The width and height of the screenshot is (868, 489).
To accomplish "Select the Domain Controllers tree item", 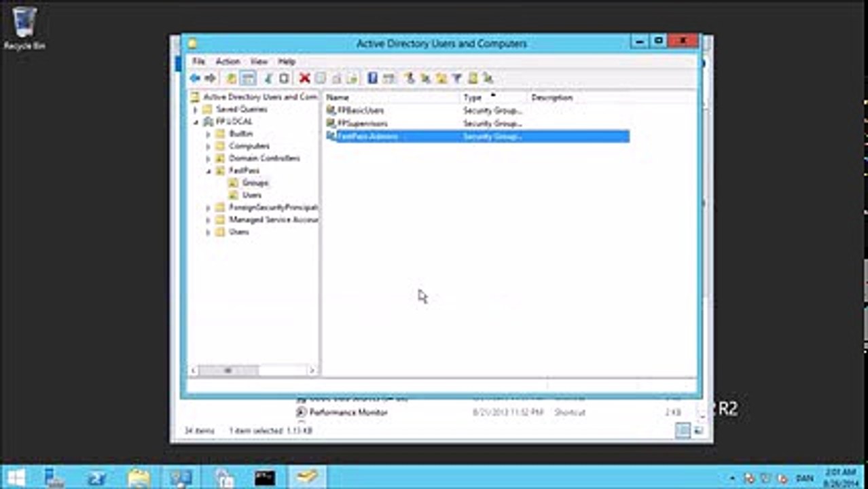I will (x=264, y=158).
